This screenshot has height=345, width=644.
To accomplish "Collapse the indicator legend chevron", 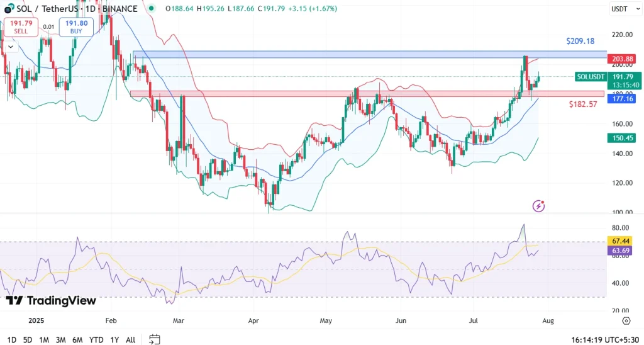I will tap(11, 47).
